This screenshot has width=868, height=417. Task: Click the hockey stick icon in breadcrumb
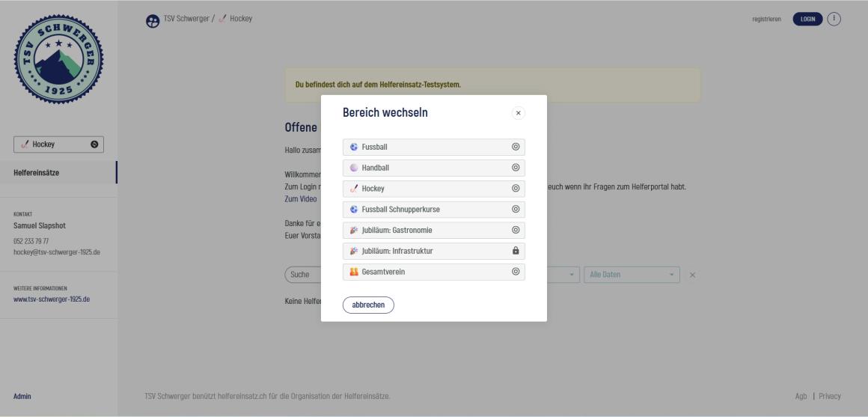[222, 18]
